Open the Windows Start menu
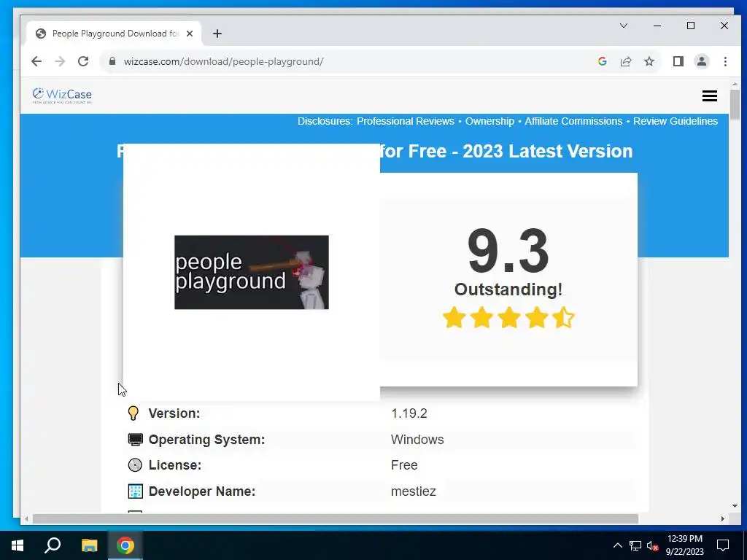The width and height of the screenshot is (747, 560). click(18, 545)
